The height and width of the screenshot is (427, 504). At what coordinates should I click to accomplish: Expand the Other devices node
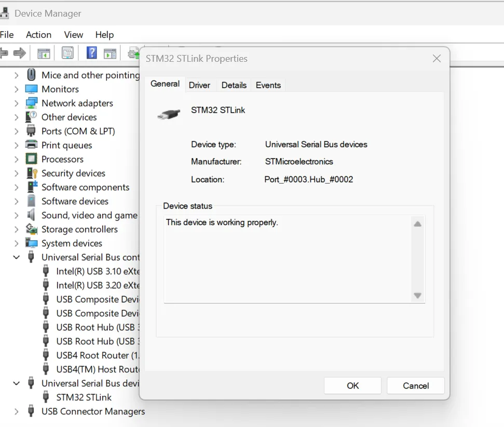pos(16,117)
